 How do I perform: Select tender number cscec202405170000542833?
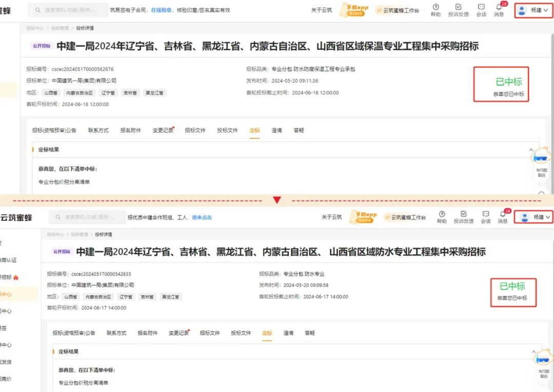[x=101, y=274]
